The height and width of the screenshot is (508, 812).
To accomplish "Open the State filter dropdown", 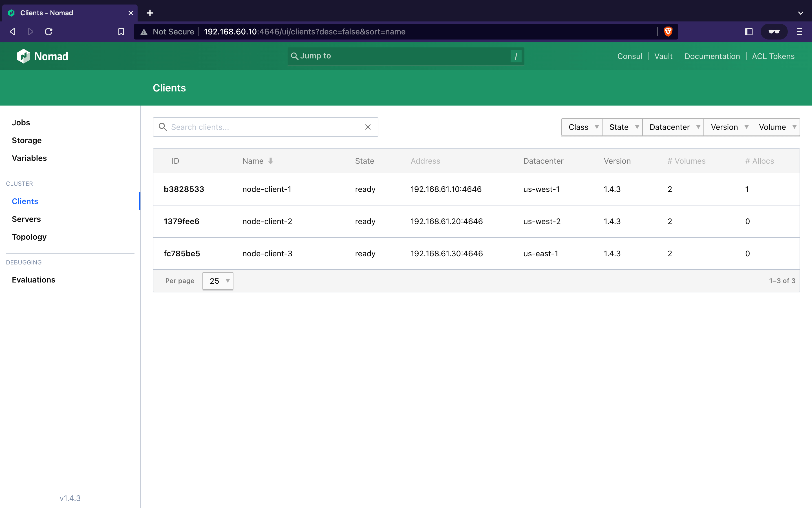I will [623, 127].
